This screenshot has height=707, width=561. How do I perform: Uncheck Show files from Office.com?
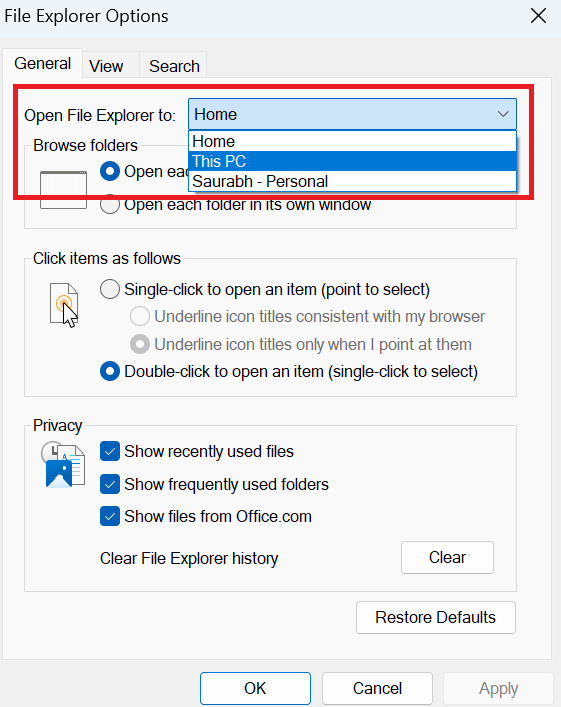pyautogui.click(x=110, y=516)
